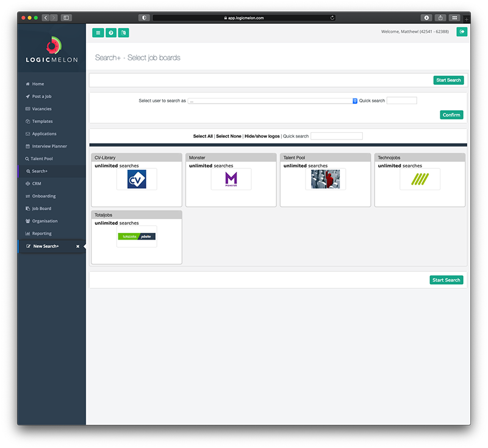Toggle Safari's sidebar button
Screen dimensions: 488x448
pyautogui.click(x=66, y=18)
